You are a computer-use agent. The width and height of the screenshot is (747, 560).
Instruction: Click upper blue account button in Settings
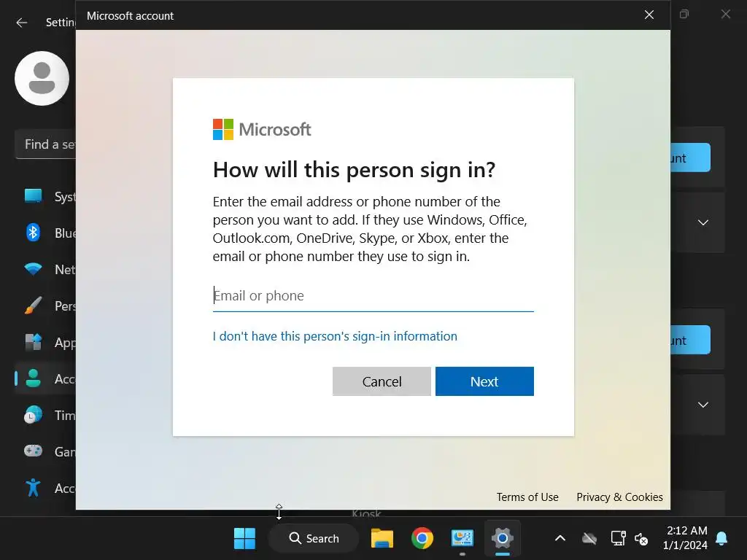690,157
